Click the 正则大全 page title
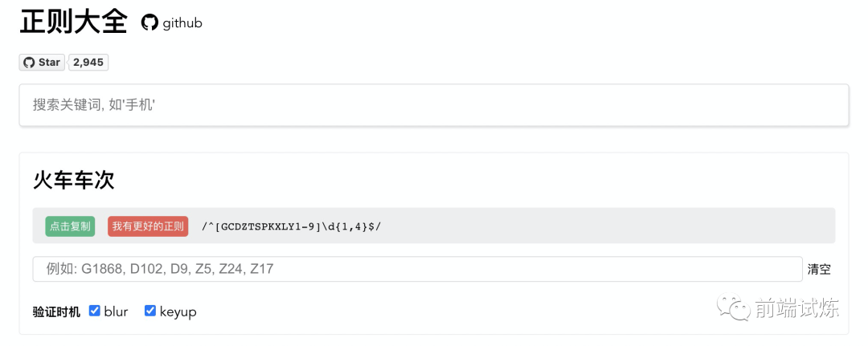Screen dimensions: 868x346 73,22
